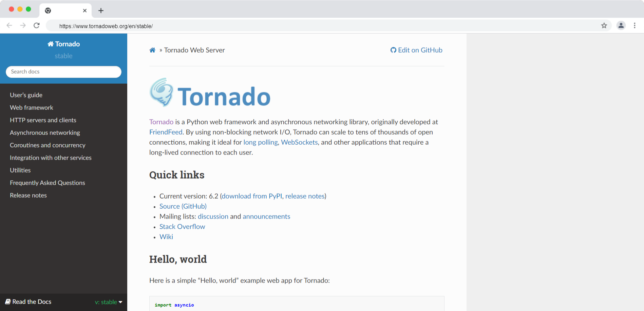
Task: Open Coroutines and concurrency section
Action: click(48, 145)
